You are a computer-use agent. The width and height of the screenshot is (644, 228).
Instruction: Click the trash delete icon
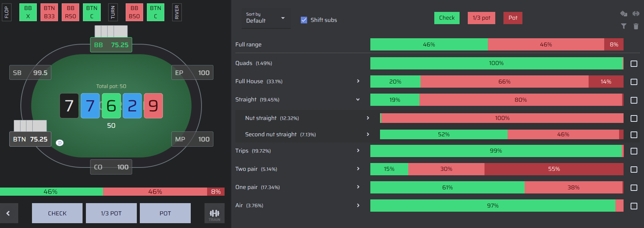pos(636,26)
